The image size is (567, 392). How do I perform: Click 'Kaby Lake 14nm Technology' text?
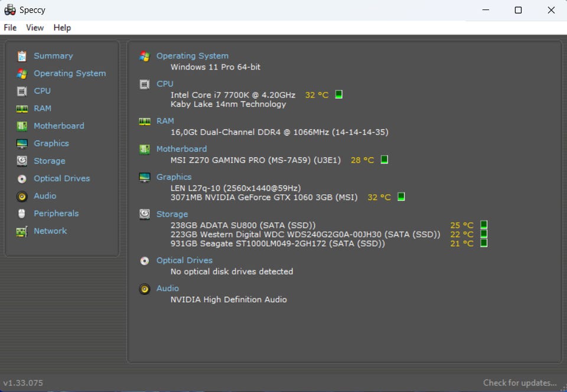[228, 104]
